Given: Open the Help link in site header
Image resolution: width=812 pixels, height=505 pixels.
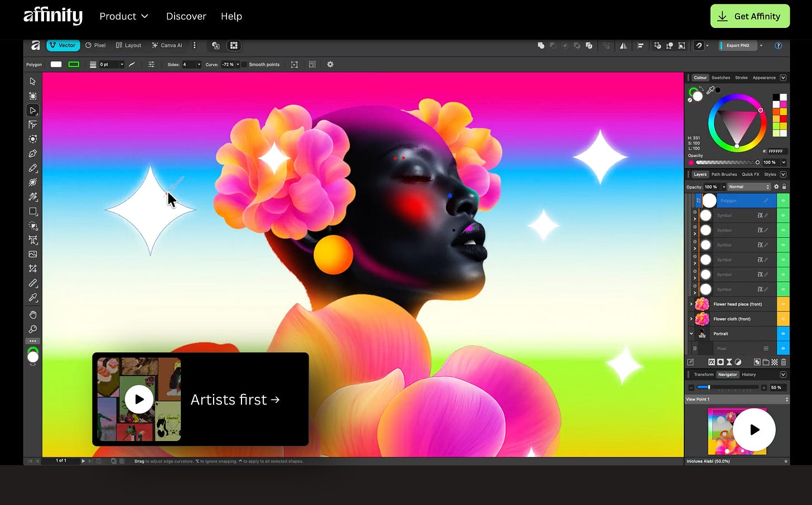Looking at the screenshot, I should tap(231, 16).
